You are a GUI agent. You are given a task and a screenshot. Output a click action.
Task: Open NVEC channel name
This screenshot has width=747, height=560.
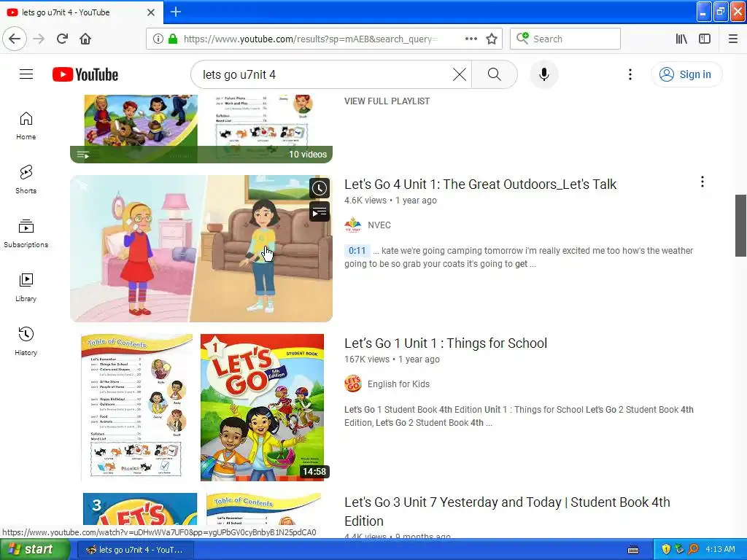tap(379, 225)
